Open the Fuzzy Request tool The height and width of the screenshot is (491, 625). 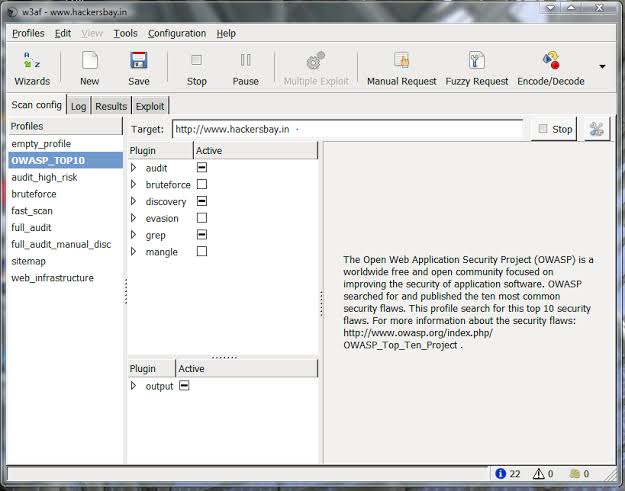(x=476, y=68)
